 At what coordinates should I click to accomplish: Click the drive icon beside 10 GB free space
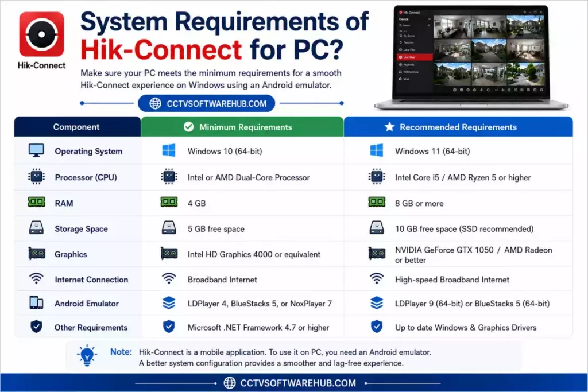coord(377,228)
